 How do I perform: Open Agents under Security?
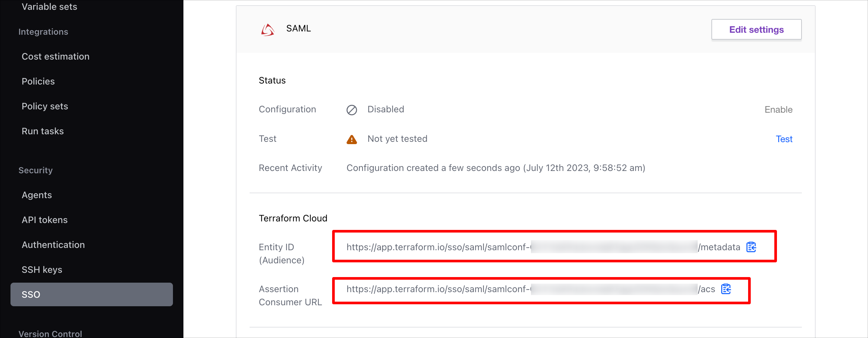point(37,195)
